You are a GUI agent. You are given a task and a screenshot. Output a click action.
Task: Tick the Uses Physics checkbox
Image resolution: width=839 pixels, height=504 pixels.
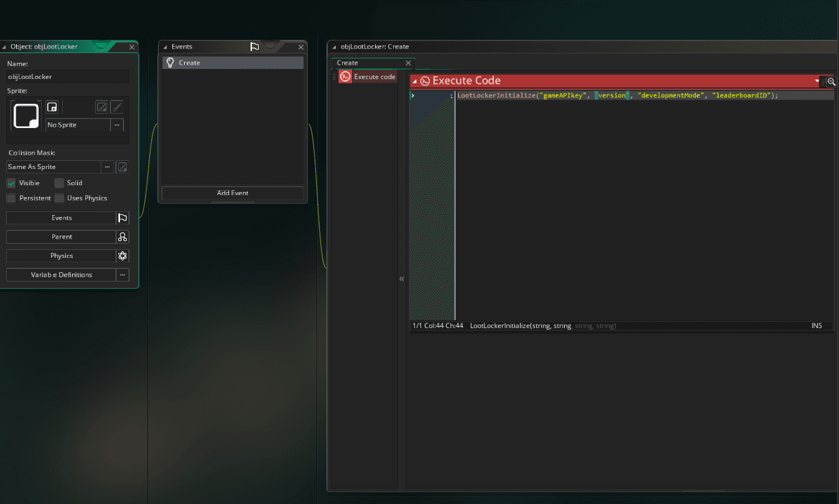point(59,198)
